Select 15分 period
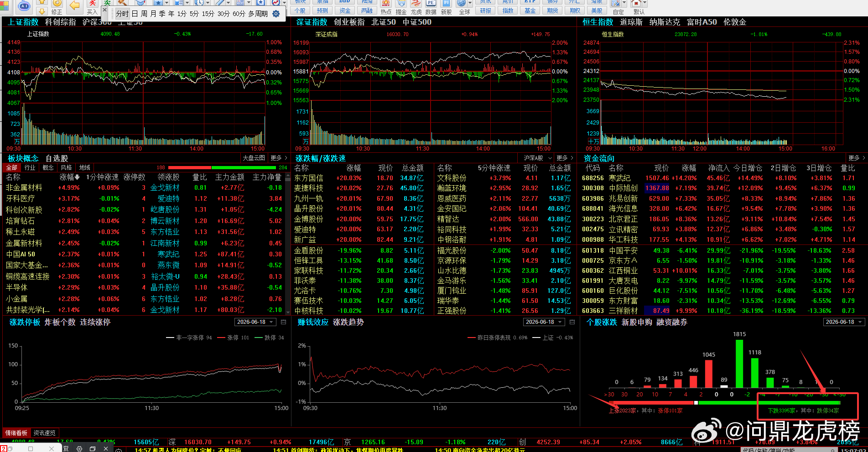 coord(208,14)
